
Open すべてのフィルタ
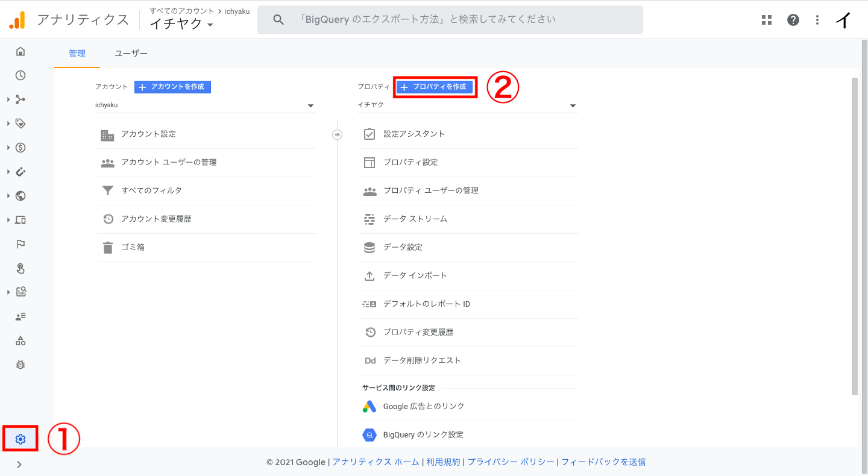[x=206, y=191]
